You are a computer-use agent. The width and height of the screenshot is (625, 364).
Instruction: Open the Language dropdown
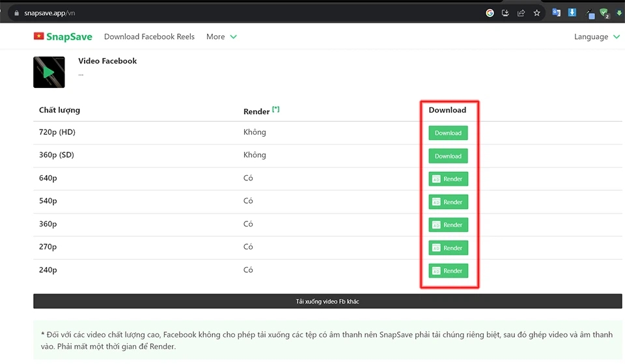pos(596,36)
